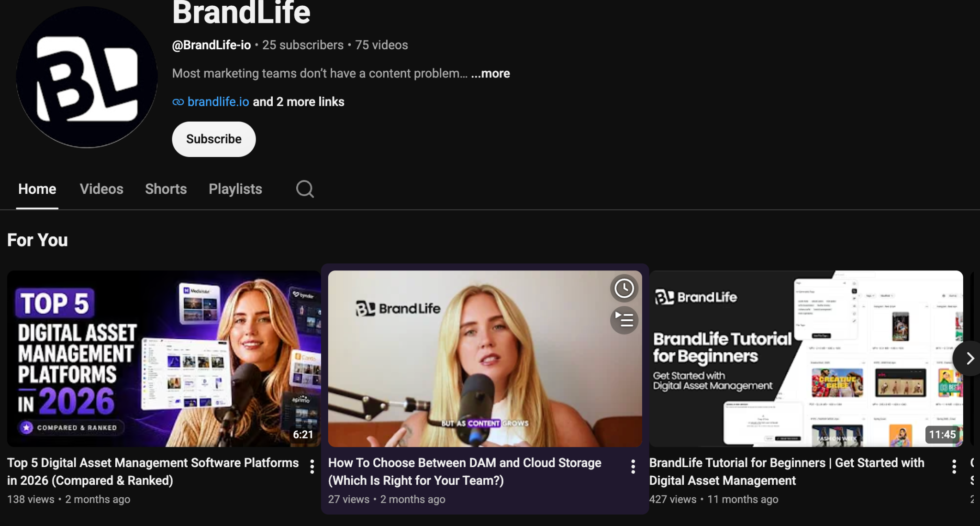Screen dimensions: 980x526
Task: Open the Videos tab
Action: pos(101,189)
